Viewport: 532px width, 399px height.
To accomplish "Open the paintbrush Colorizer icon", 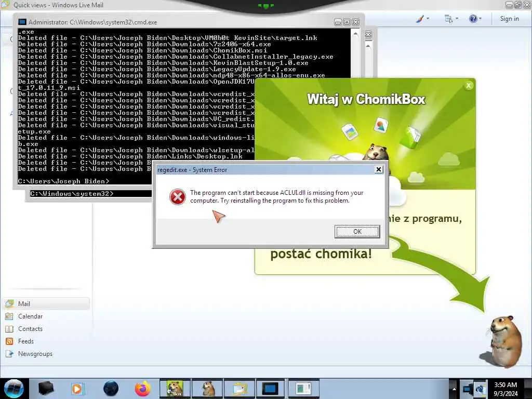I will (420, 19).
